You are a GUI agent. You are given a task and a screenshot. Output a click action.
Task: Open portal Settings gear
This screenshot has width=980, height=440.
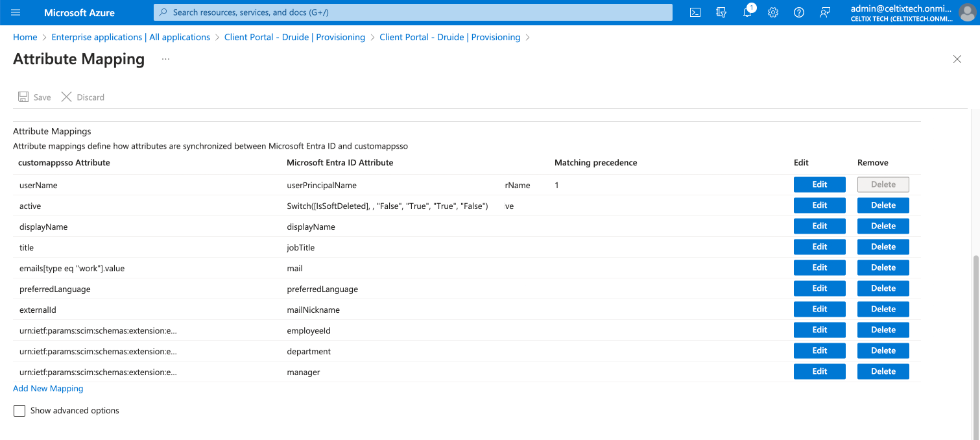pos(773,12)
